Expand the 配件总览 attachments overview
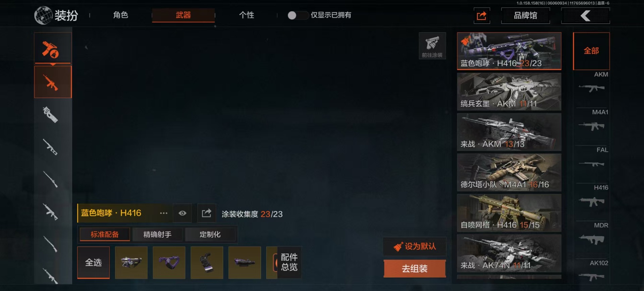The image size is (644, 291). (289, 263)
